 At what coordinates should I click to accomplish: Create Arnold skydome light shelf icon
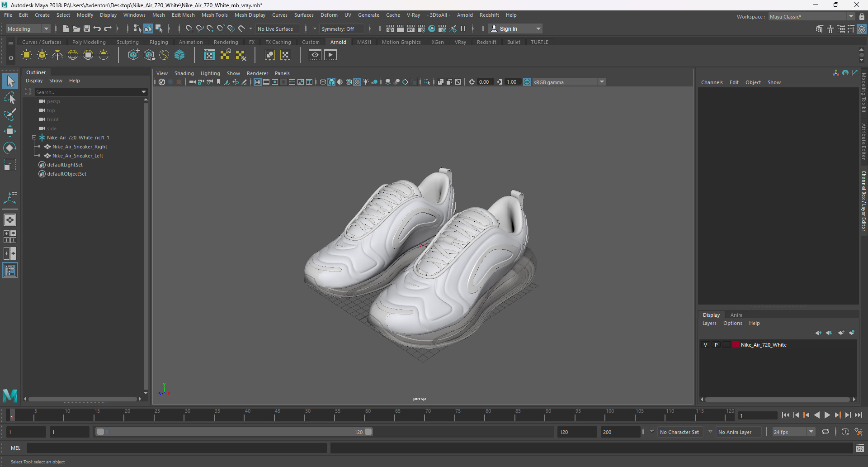click(73, 55)
